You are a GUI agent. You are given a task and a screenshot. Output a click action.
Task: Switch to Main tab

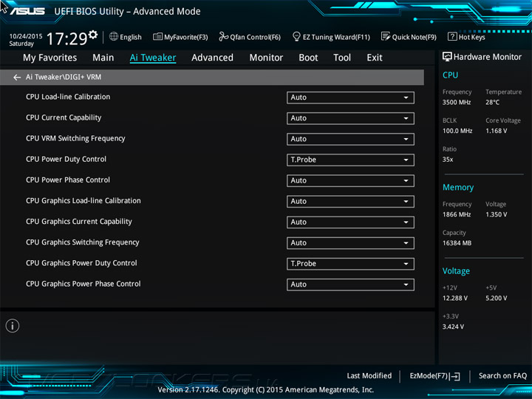[103, 58]
